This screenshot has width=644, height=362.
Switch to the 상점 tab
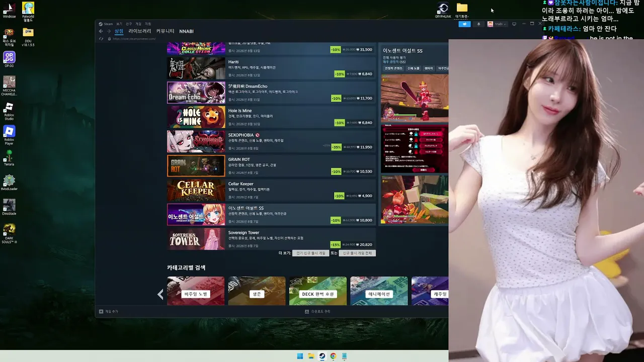pyautogui.click(x=119, y=31)
